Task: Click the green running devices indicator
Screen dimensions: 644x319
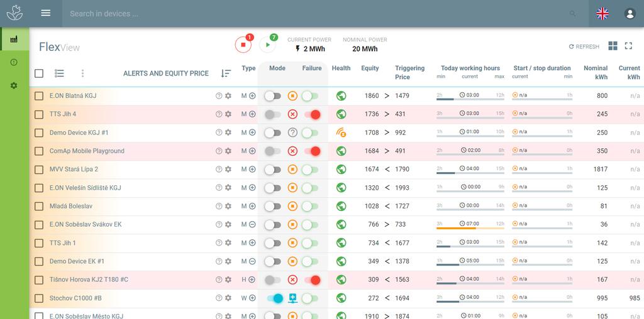Action: click(x=268, y=45)
